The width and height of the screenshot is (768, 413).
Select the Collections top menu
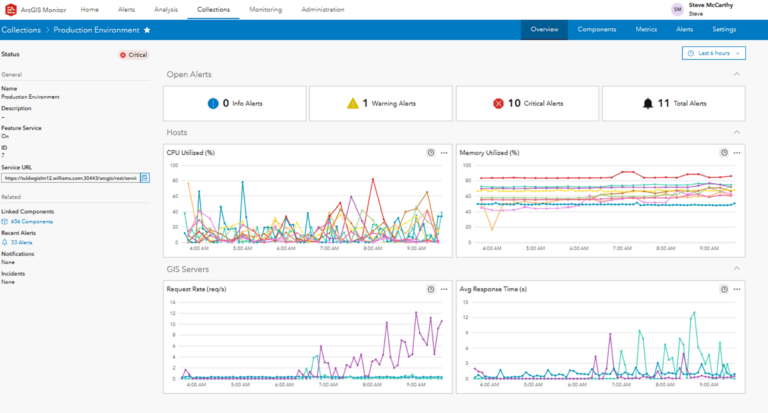tap(214, 9)
